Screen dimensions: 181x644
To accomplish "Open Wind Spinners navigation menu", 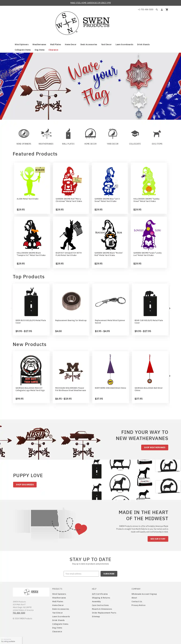I will 21,45.
